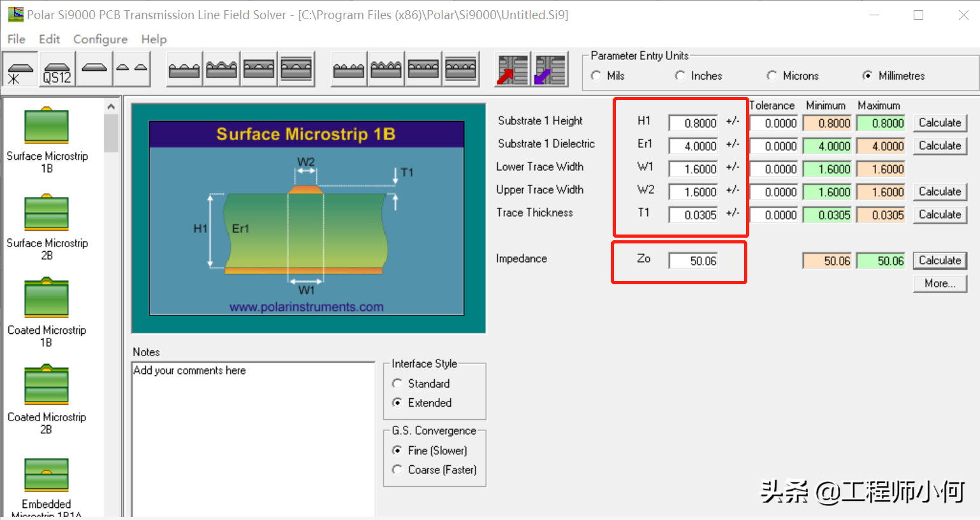
Task: Choose Coated Microstrip 2B structure
Action: pos(47,400)
